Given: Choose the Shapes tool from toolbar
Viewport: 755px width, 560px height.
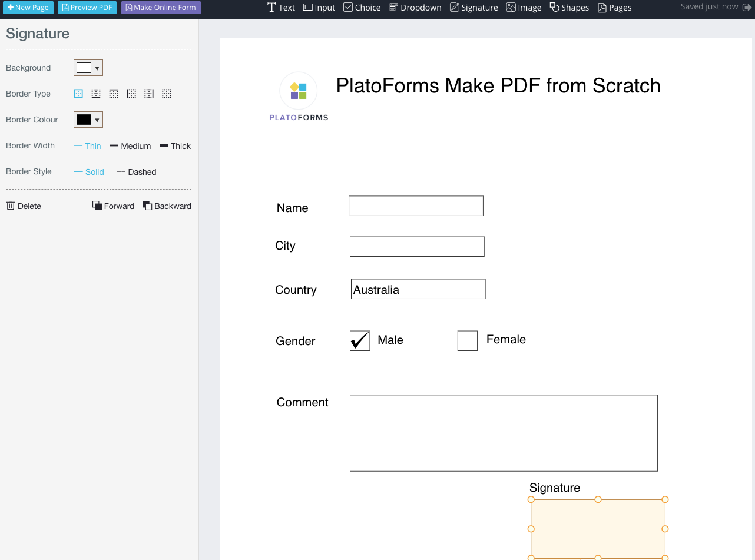Looking at the screenshot, I should [x=569, y=8].
